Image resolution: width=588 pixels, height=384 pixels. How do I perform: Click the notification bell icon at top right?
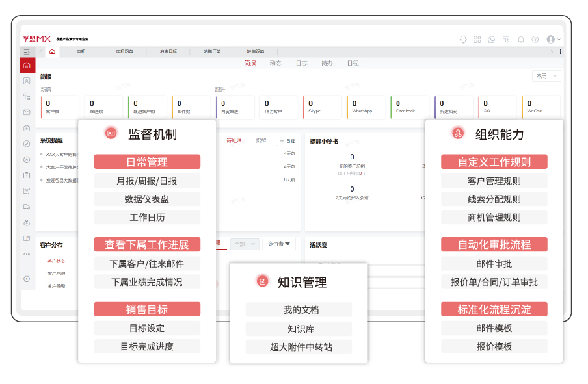point(520,40)
